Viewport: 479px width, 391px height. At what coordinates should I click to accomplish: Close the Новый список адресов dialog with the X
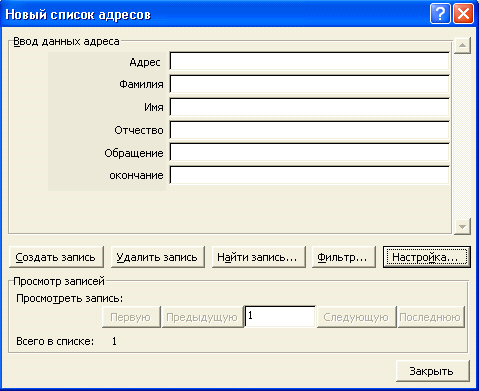tap(463, 14)
